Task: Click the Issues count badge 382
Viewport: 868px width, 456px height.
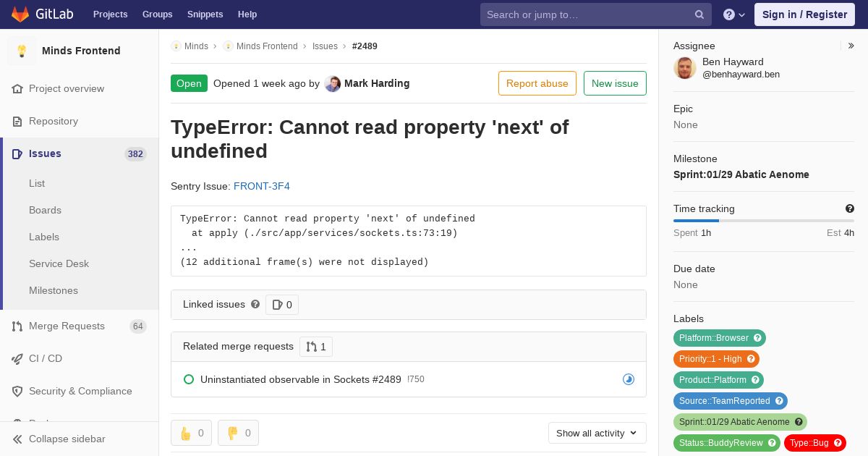Action: pos(135,153)
